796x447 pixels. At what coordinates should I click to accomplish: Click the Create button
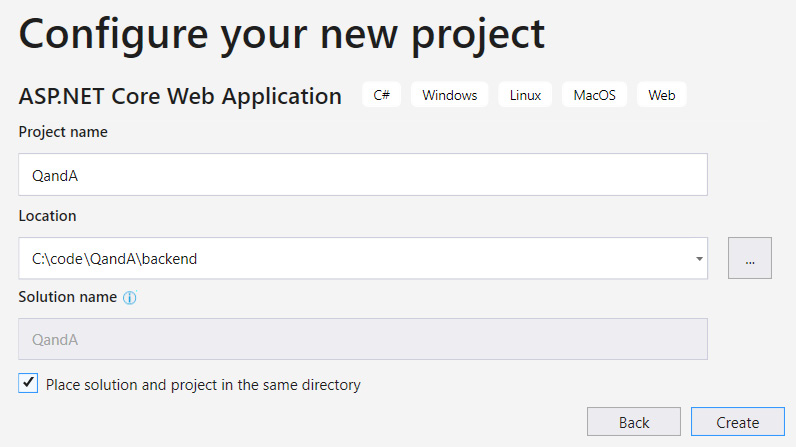738,422
